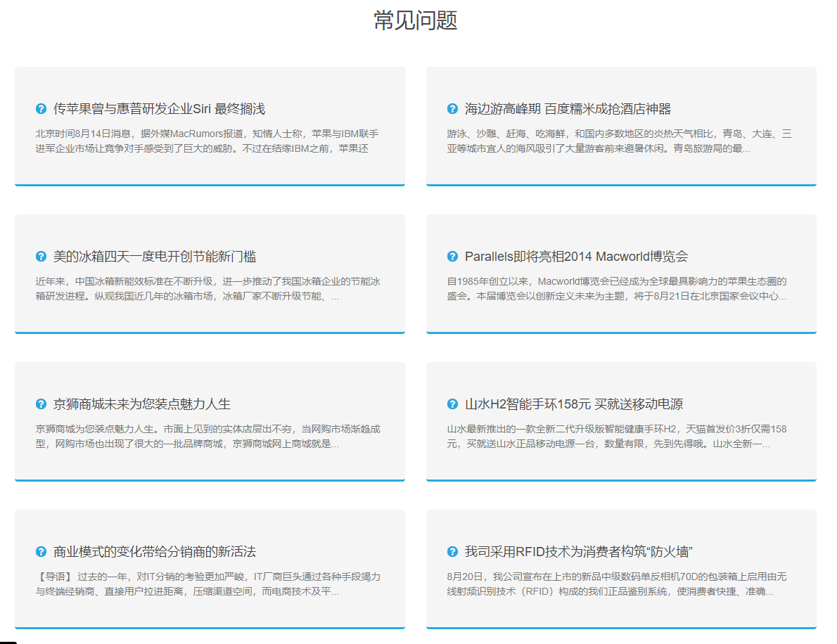Screen dimensions: 837x644
Task: Open 海边游高峰期 百度糯米成抢酒店神器 title link
Action: [x=568, y=109]
